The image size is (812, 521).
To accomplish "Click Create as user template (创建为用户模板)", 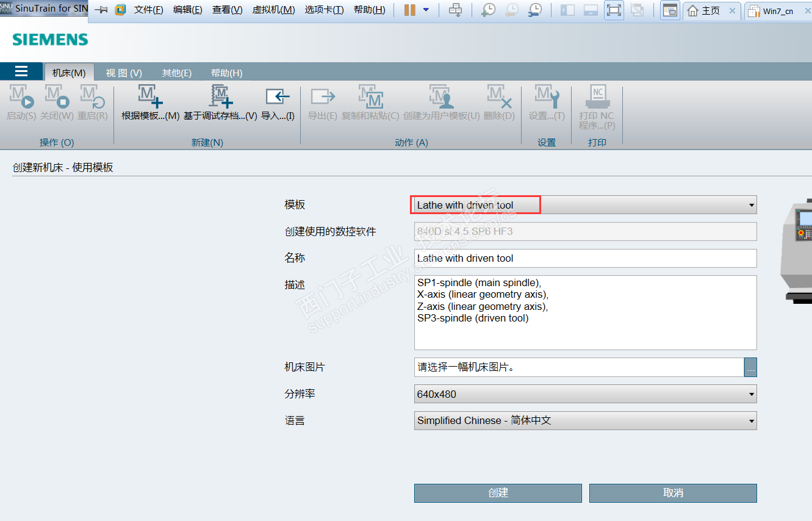I will pyautogui.click(x=442, y=96).
